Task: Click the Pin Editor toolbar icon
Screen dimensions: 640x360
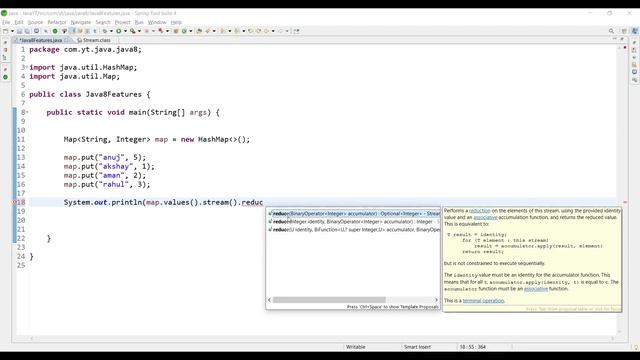Action: coord(296,31)
